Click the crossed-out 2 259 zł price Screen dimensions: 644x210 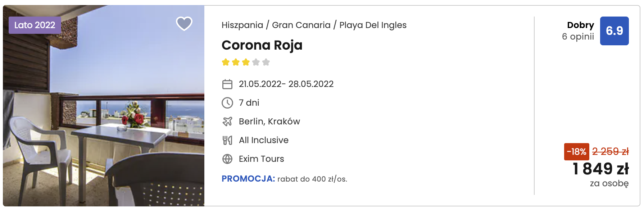point(611,152)
